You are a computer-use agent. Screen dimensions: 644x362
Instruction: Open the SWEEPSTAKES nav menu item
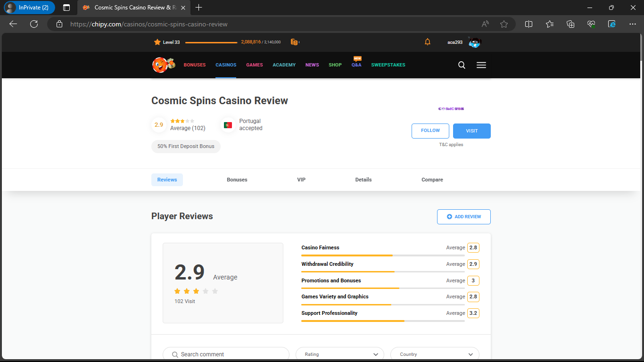[388, 65]
